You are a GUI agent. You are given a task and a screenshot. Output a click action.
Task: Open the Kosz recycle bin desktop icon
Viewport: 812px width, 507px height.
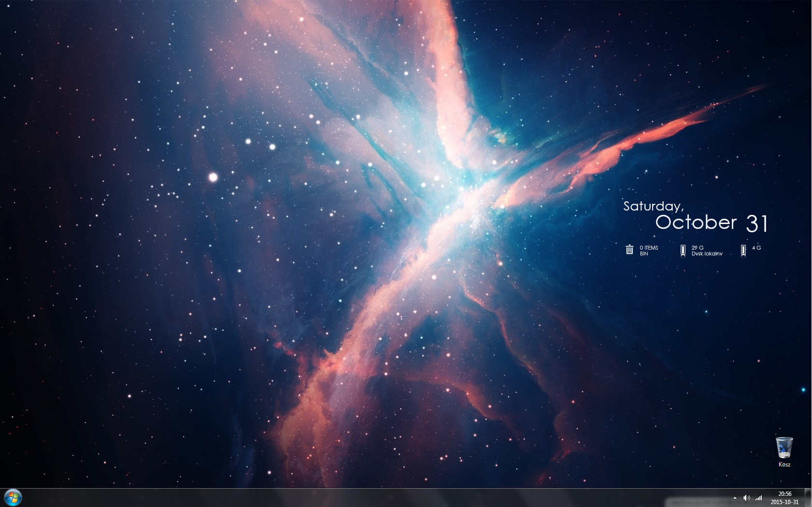click(784, 448)
